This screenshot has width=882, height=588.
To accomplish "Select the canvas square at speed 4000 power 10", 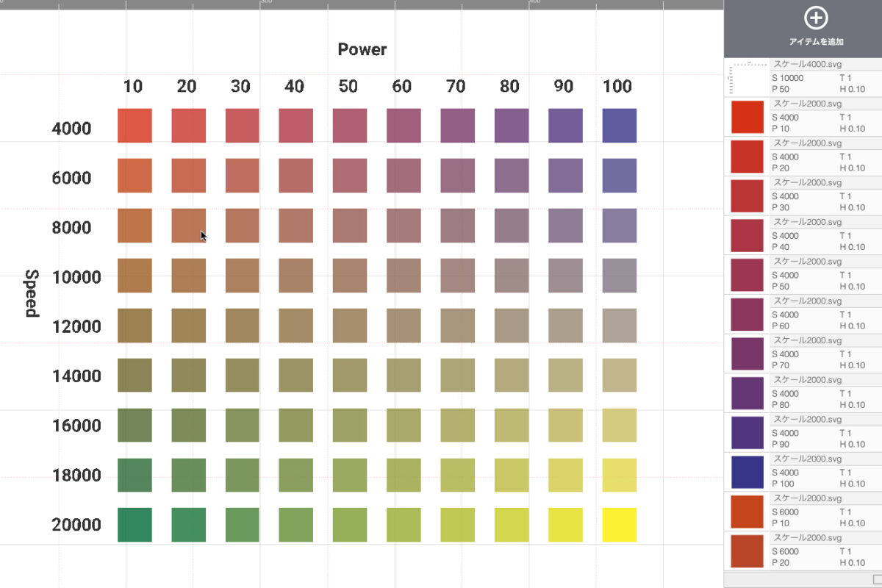I will point(135,126).
